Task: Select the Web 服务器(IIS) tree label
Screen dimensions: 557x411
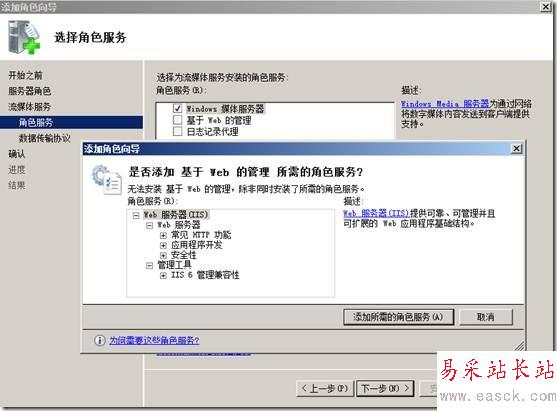Action: tap(175, 215)
